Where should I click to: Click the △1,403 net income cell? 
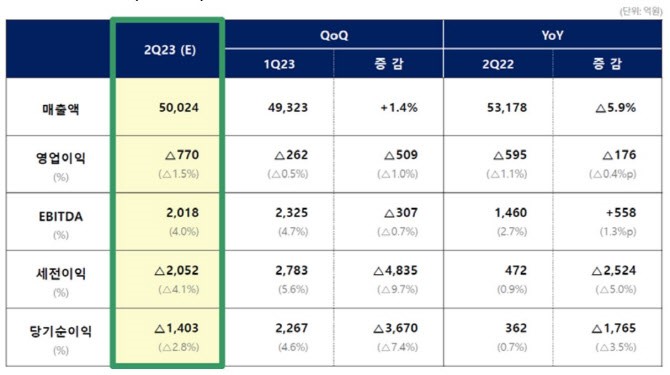tap(176, 328)
